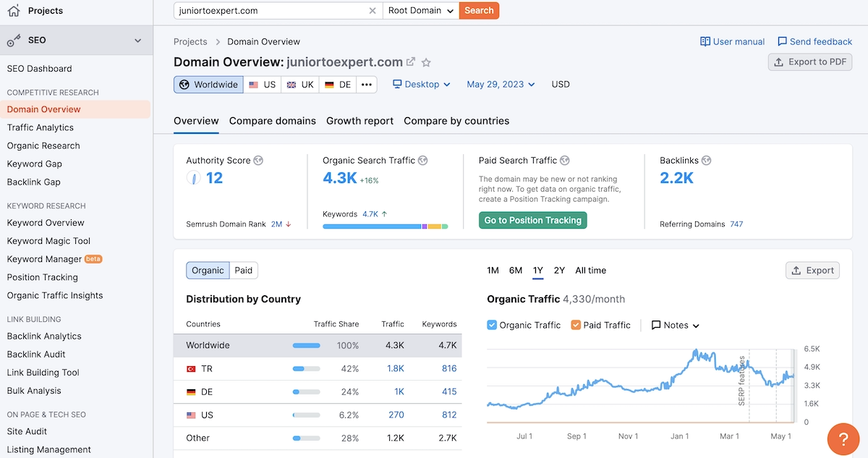Click Paid Search Traffic info globe icon
This screenshot has height=458, width=868.
tap(565, 161)
